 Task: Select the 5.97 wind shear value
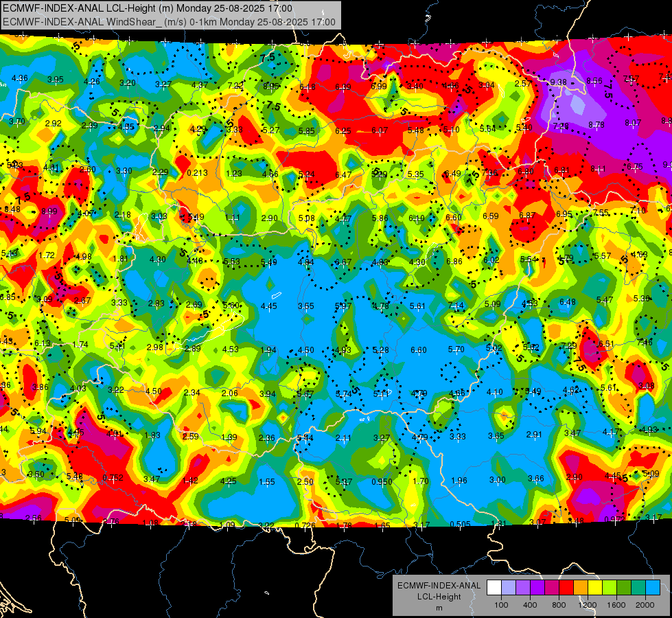pyautogui.click(x=343, y=306)
